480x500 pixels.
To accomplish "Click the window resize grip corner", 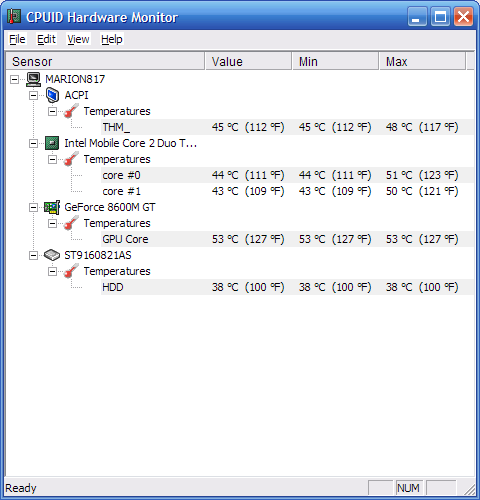I will [x=469, y=489].
